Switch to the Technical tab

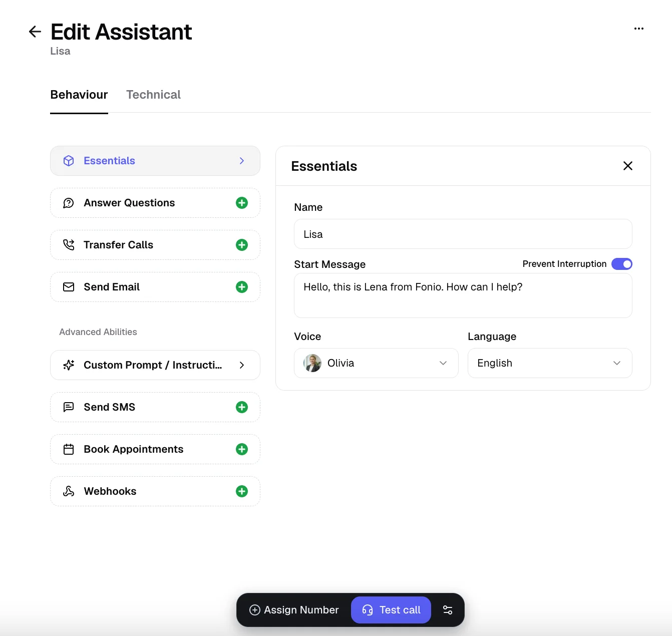[x=153, y=95]
